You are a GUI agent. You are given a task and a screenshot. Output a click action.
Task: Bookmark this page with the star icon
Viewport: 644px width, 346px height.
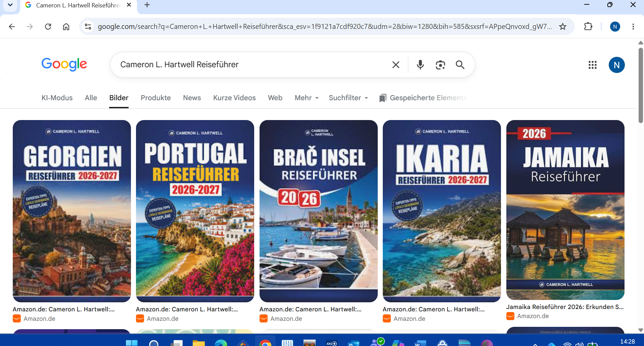click(563, 26)
